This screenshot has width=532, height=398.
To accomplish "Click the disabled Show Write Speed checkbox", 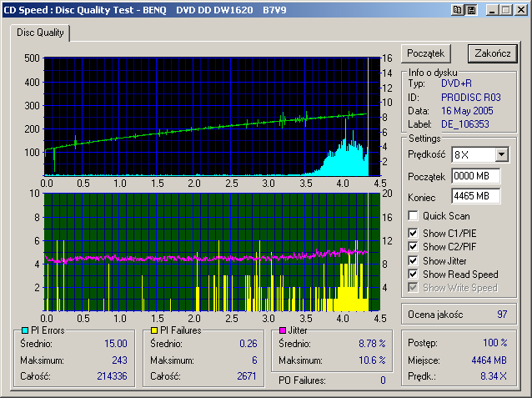I will click(x=413, y=288).
